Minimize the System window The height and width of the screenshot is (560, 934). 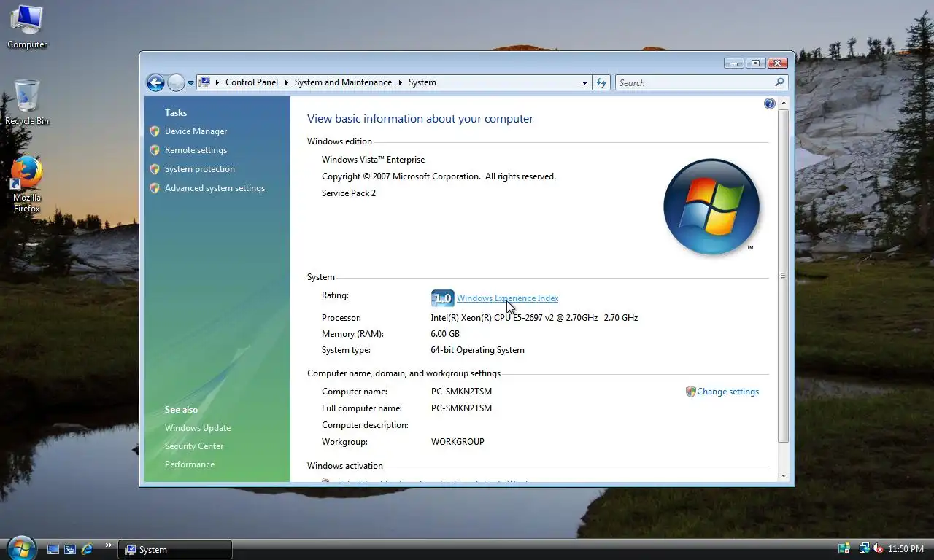pos(734,63)
